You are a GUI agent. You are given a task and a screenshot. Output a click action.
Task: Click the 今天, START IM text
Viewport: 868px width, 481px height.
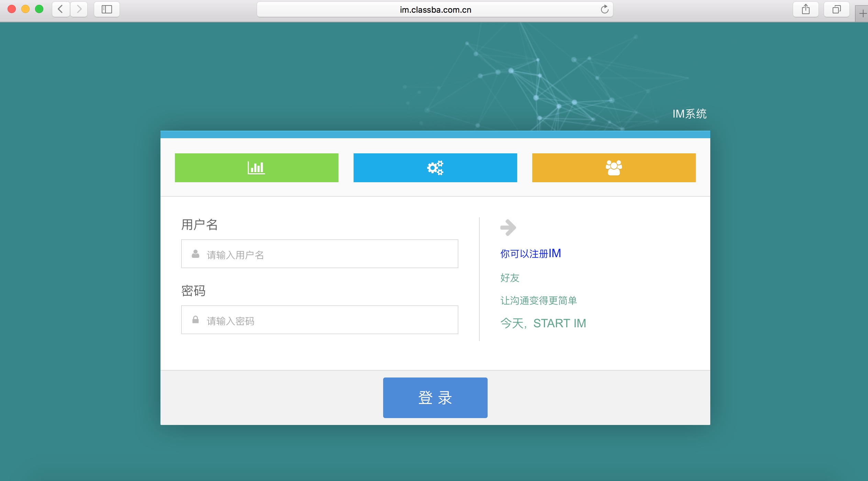[x=543, y=324]
